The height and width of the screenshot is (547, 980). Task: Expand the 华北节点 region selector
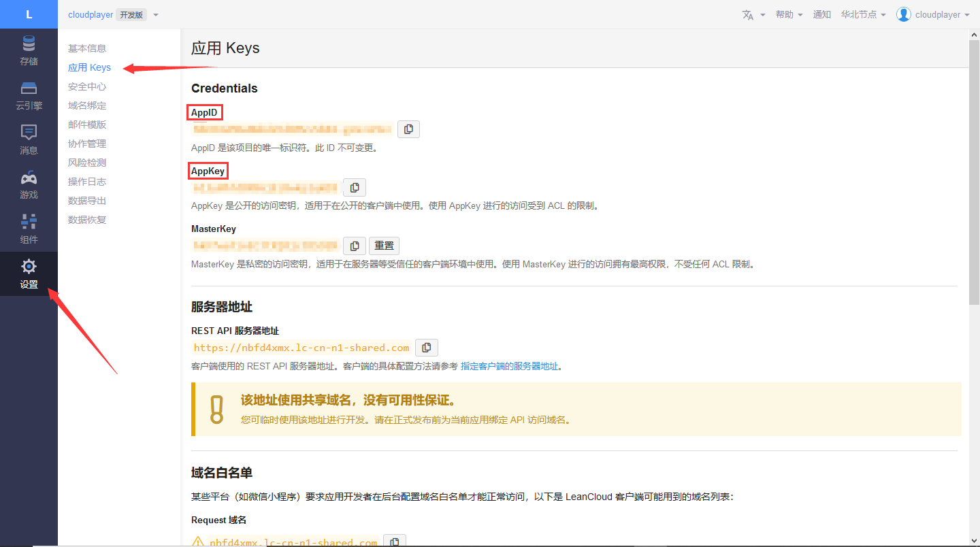(863, 14)
